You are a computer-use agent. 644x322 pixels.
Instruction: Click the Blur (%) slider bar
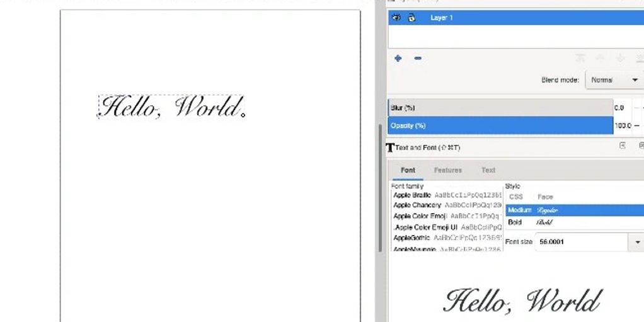point(501,108)
